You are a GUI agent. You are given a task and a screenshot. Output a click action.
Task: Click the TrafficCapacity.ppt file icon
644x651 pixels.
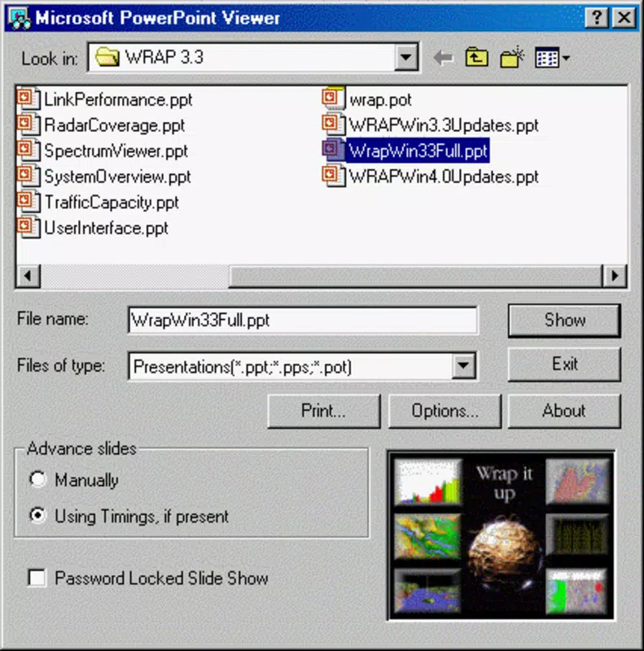pyautogui.click(x=28, y=202)
